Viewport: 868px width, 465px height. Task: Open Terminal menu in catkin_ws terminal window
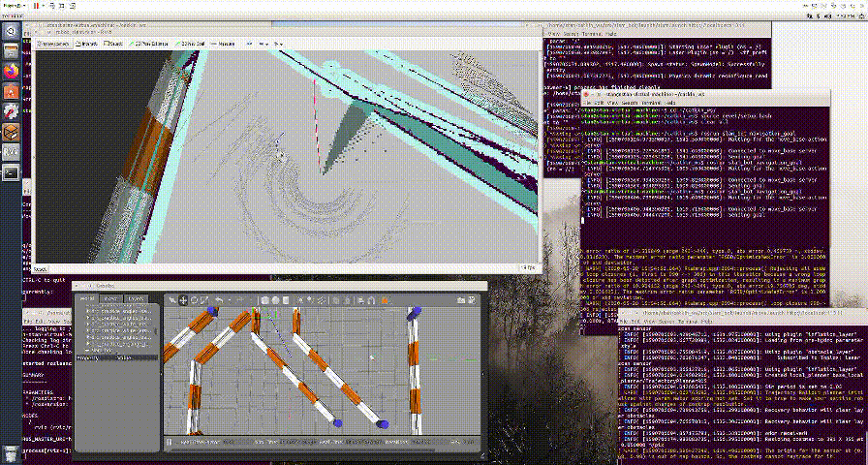(651, 103)
